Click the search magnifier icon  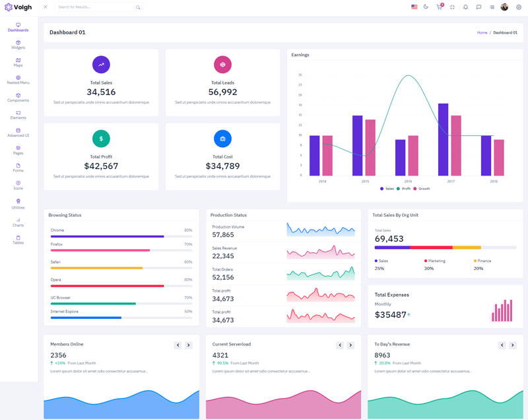coord(138,7)
